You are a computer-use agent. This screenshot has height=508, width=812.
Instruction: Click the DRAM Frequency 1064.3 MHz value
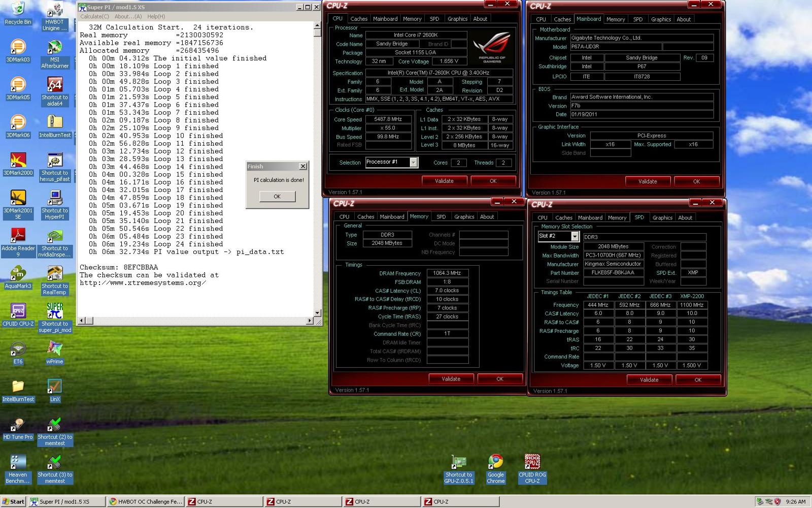pyautogui.click(x=447, y=273)
